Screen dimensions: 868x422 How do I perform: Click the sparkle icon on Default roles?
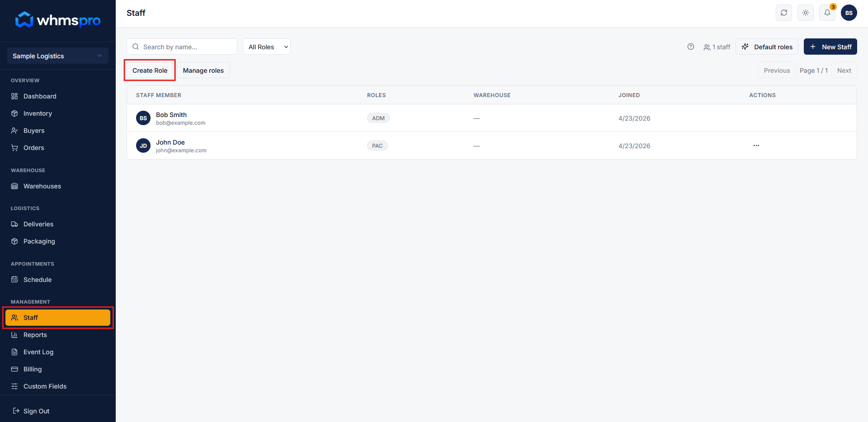745,47
